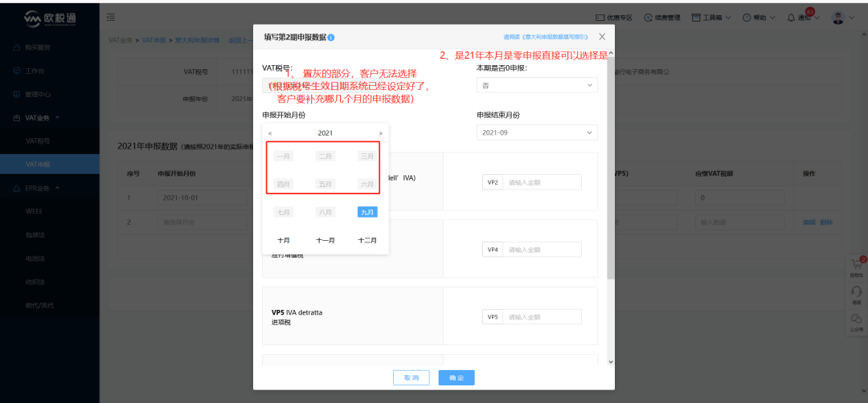Image resolution: width=868 pixels, height=403 pixels.
Task: Select 欧代/英代 in the sidebar
Action: (39, 304)
